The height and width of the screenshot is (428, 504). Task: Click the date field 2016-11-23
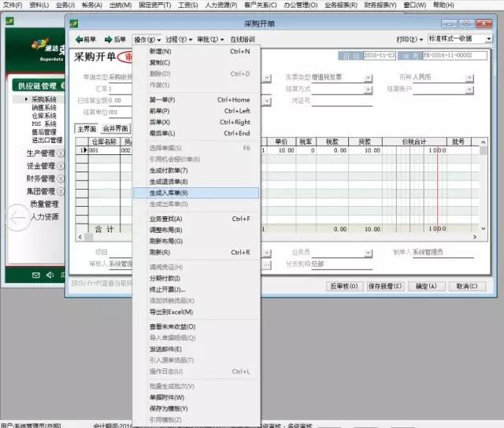380,56
